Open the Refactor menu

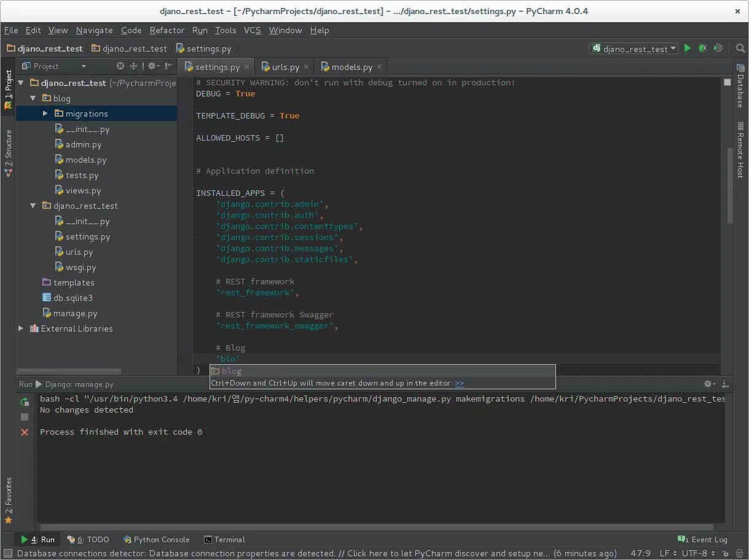[167, 30]
